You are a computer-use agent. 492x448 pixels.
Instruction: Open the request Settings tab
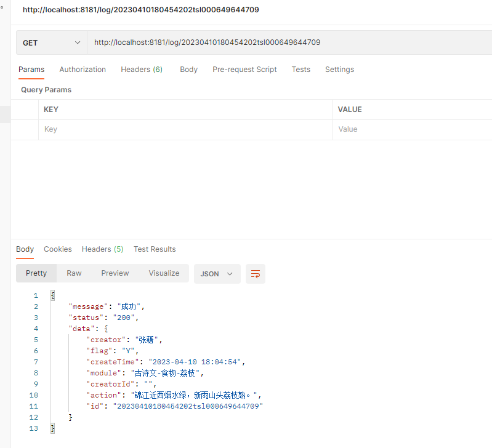[x=339, y=70]
